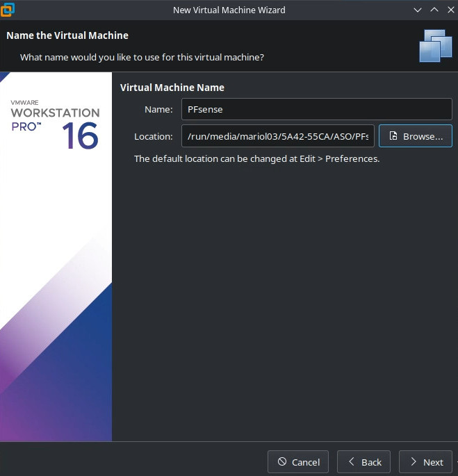This screenshot has height=476, width=458.
Task: Proceed with the Next button
Action: 425,462
